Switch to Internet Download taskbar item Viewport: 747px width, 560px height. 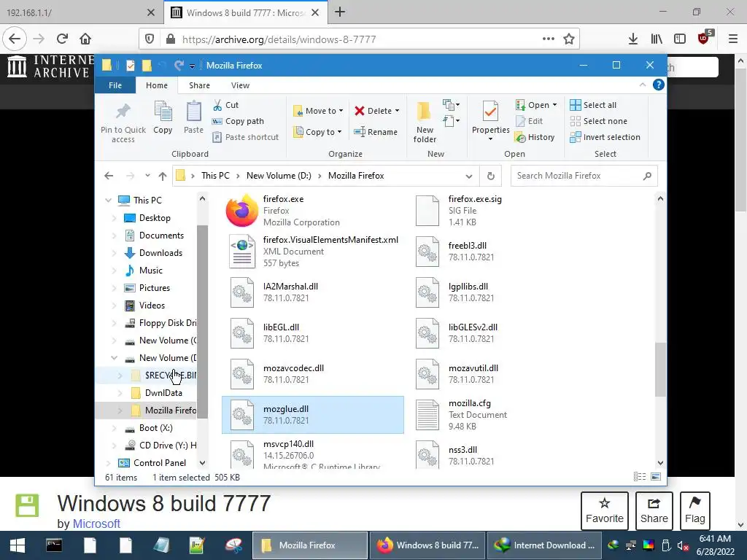pos(544,545)
